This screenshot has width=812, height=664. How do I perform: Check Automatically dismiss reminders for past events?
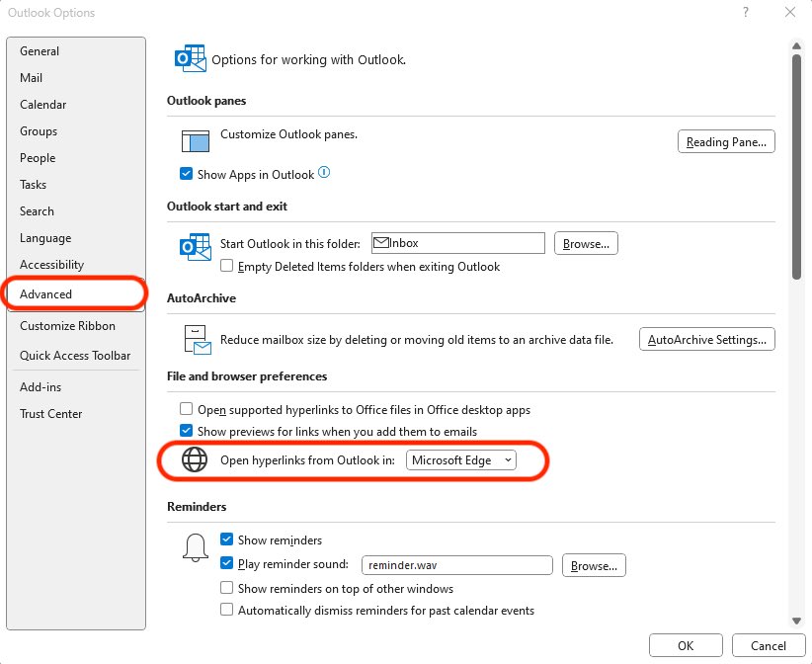coord(226,609)
